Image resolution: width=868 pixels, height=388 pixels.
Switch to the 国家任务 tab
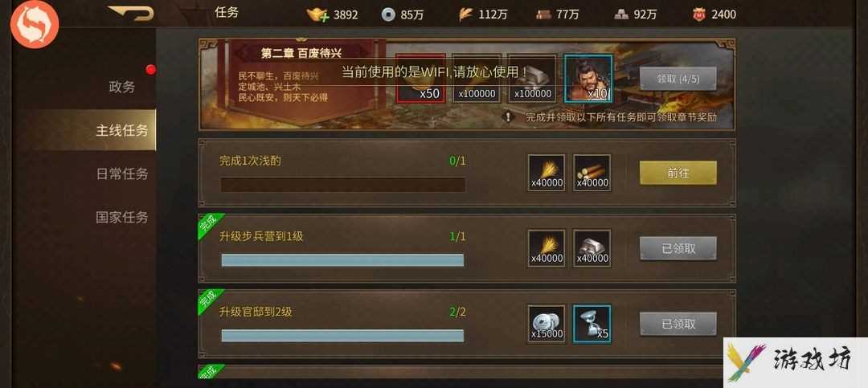[122, 217]
